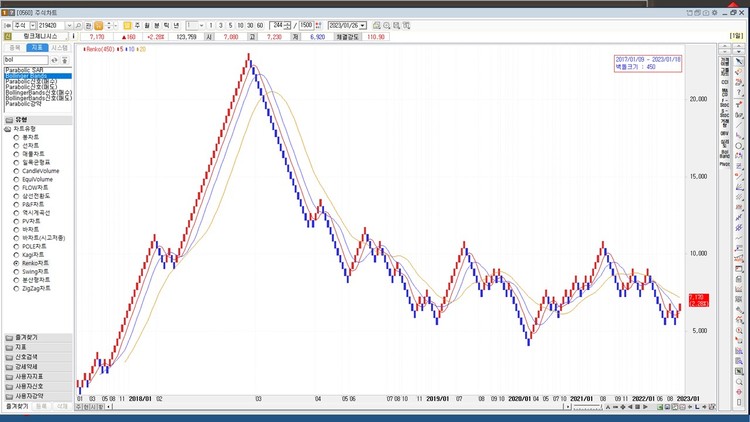Expand the 즐겨찾기 folder

point(38,338)
